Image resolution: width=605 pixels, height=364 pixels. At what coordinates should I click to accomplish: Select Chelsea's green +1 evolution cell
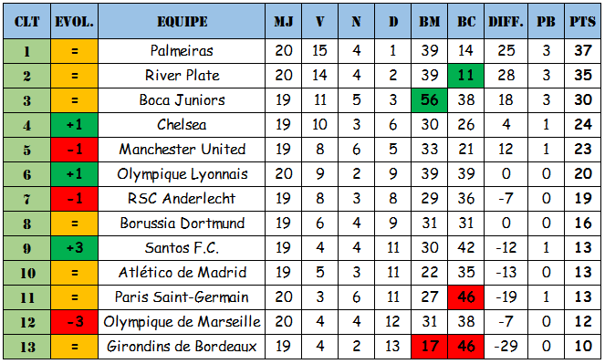(x=74, y=125)
